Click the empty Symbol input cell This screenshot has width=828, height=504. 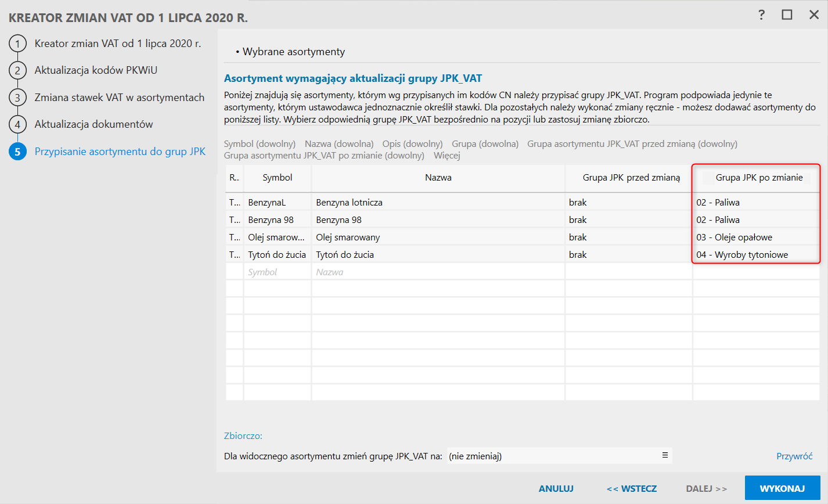[277, 272]
